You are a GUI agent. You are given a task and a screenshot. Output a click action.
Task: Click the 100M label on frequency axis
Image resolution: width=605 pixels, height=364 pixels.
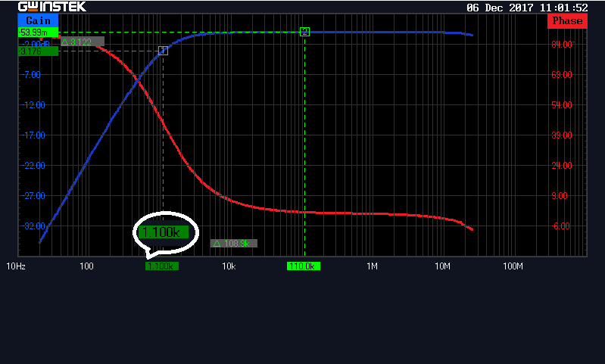(x=513, y=266)
